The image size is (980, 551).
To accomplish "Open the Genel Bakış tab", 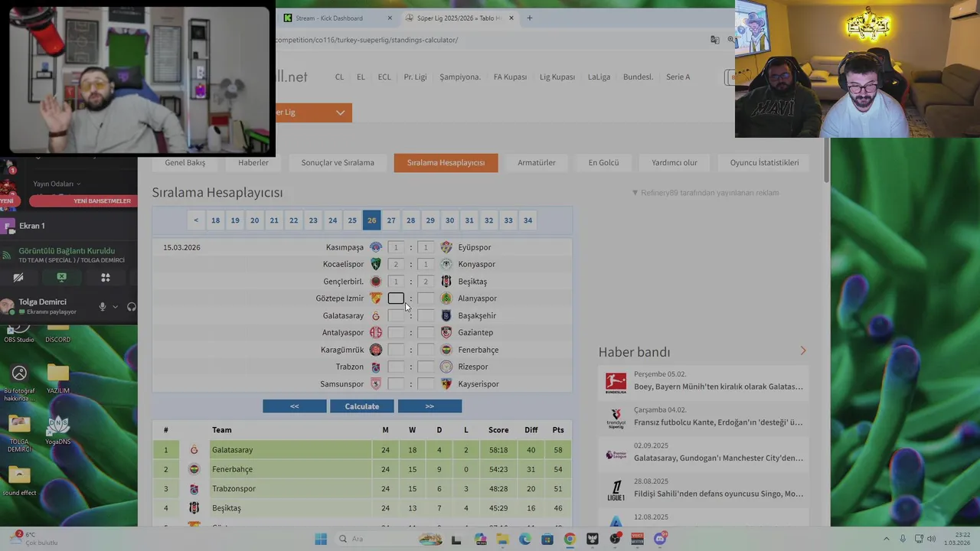I will point(185,162).
